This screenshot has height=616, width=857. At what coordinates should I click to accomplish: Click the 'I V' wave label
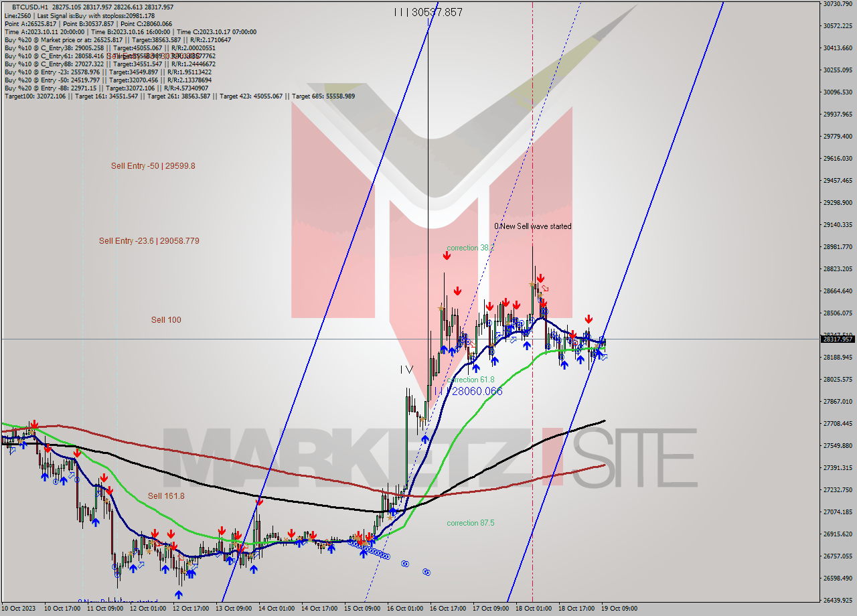(x=406, y=369)
